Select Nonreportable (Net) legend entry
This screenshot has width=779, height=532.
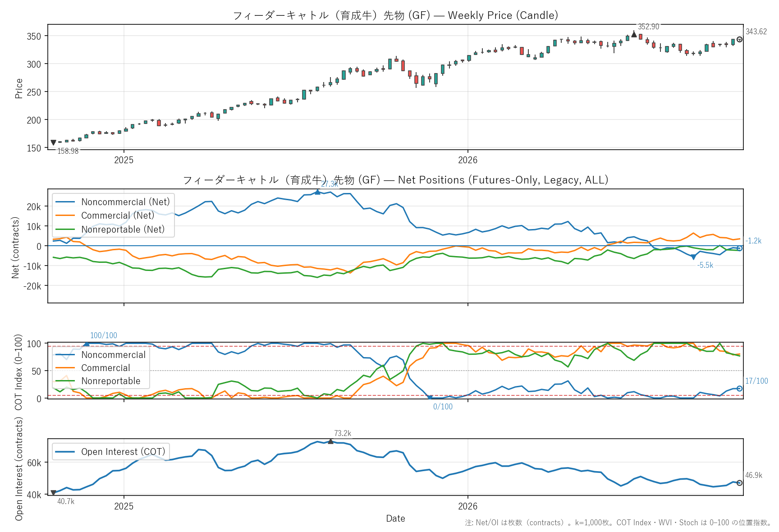(110, 229)
